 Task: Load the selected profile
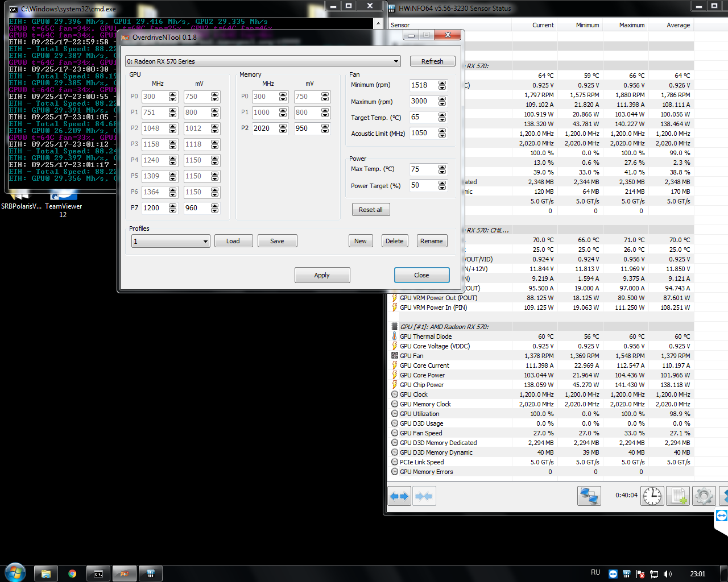(233, 241)
